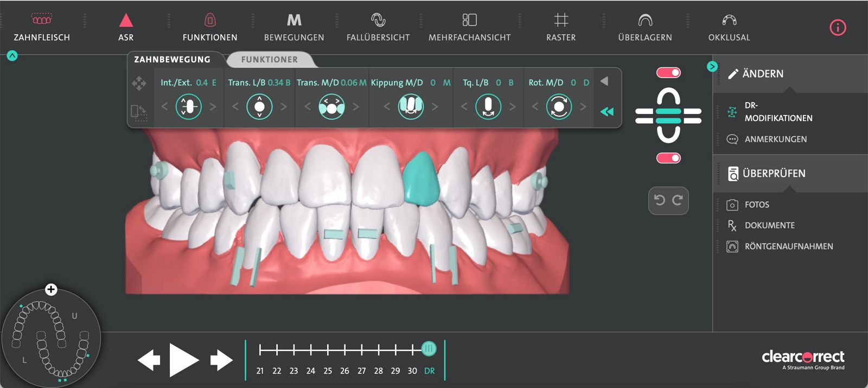868x388 pixels.
Task: Toggle the lower arch visibility switch
Action: 668,158
